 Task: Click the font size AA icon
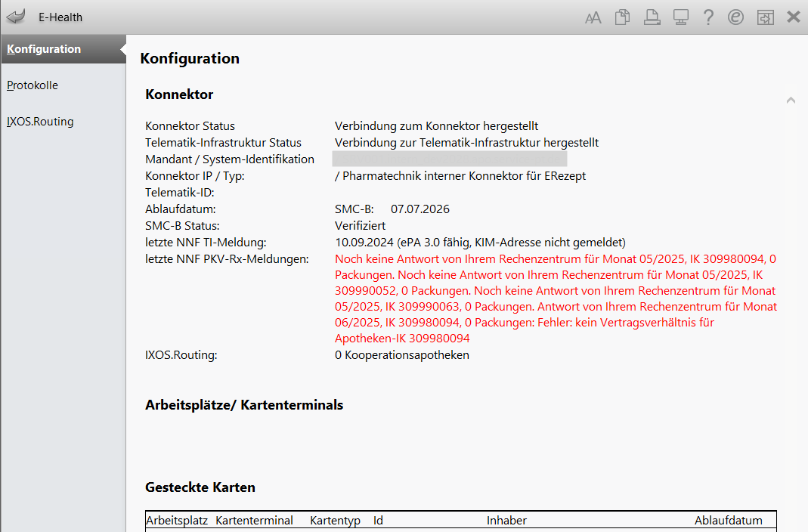tap(593, 18)
